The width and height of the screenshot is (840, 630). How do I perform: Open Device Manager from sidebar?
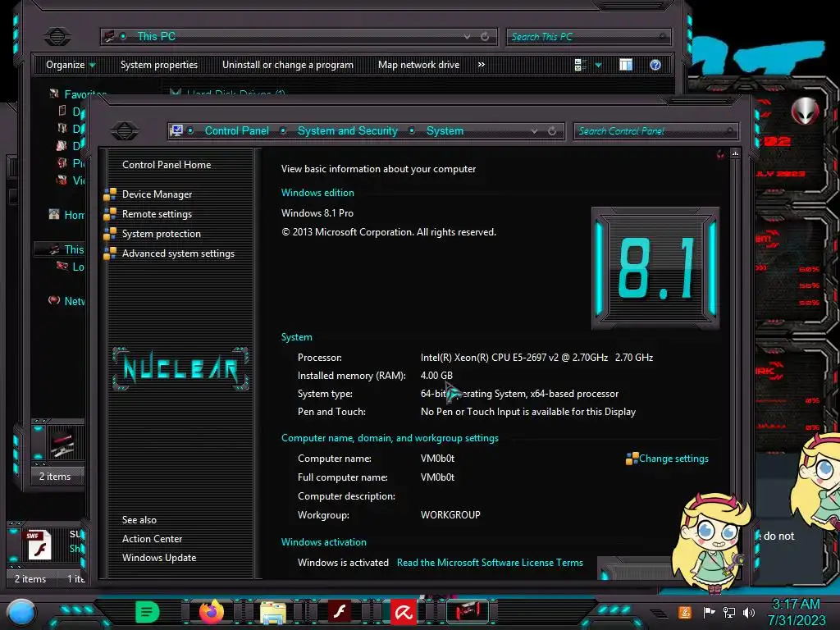point(157,194)
